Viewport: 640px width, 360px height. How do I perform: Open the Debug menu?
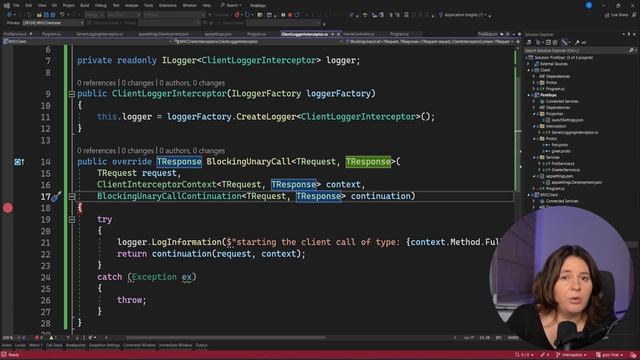(100, 5)
